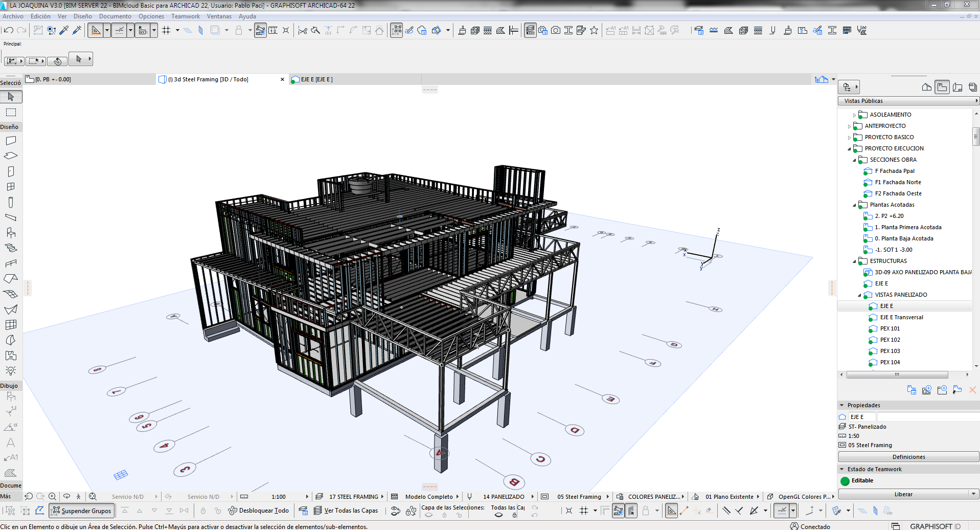
Task: Select the Lamp tool in toolbox
Action: [11, 370]
